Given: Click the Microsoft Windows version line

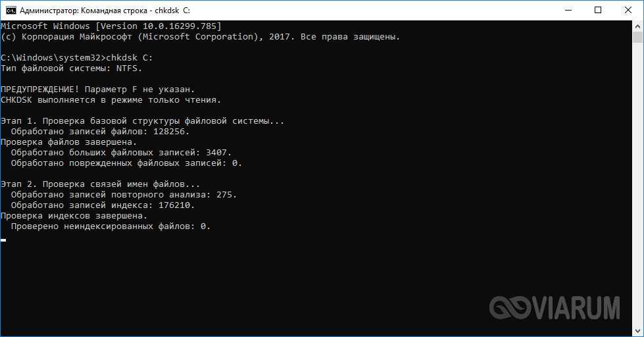Looking at the screenshot, I should click(x=111, y=26).
